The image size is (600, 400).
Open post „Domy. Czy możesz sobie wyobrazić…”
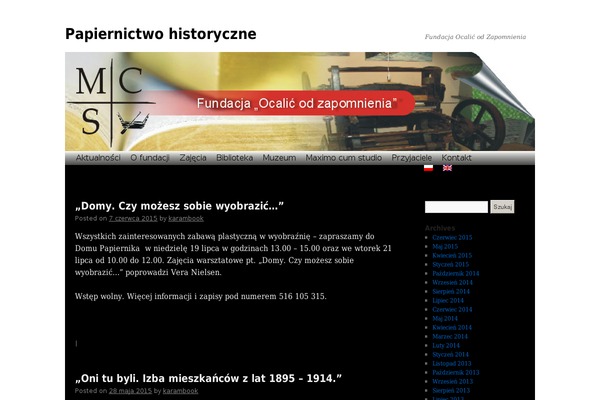[179, 206]
